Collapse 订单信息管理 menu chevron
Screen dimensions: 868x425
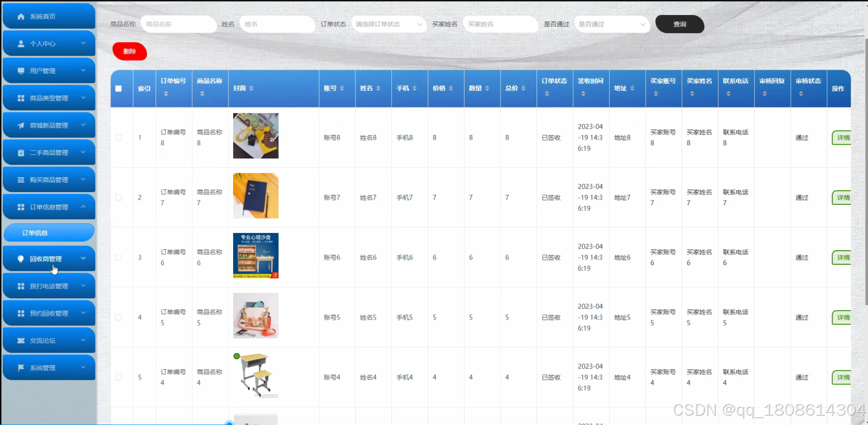[x=83, y=207]
